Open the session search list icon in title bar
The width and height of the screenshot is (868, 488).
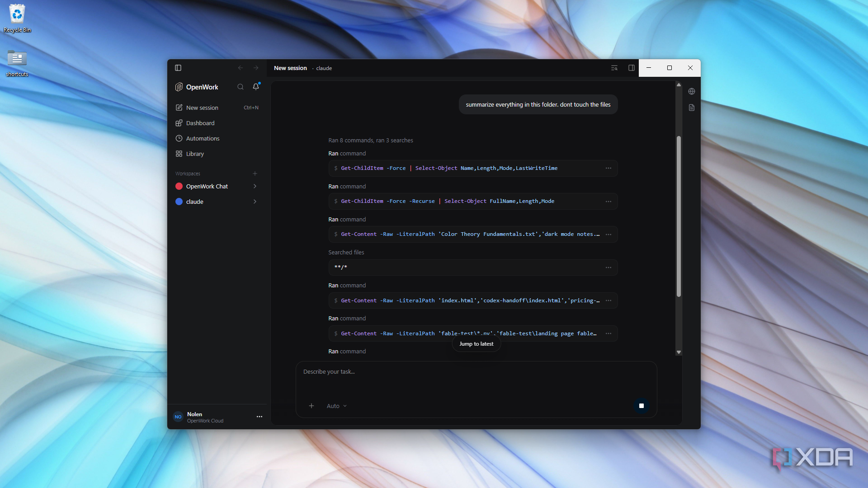coord(614,68)
